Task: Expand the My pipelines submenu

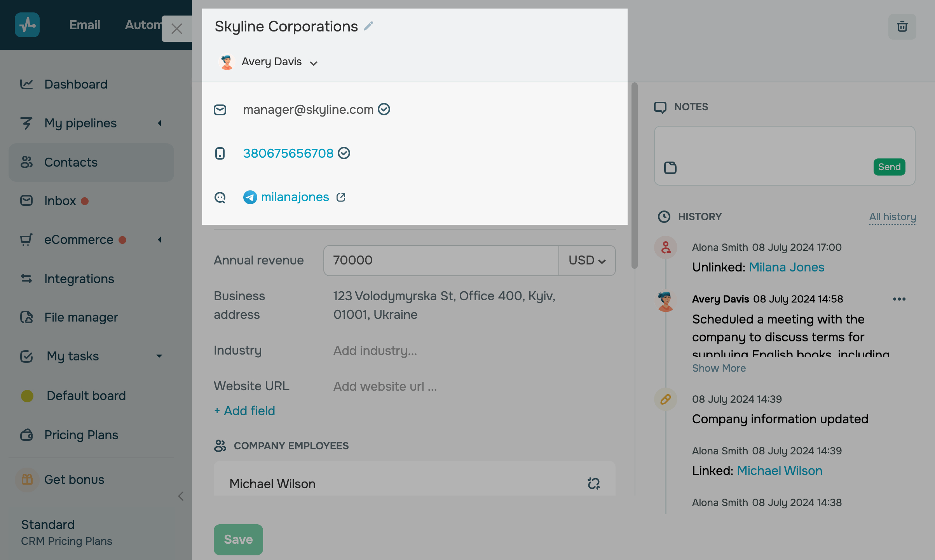Action: point(159,123)
